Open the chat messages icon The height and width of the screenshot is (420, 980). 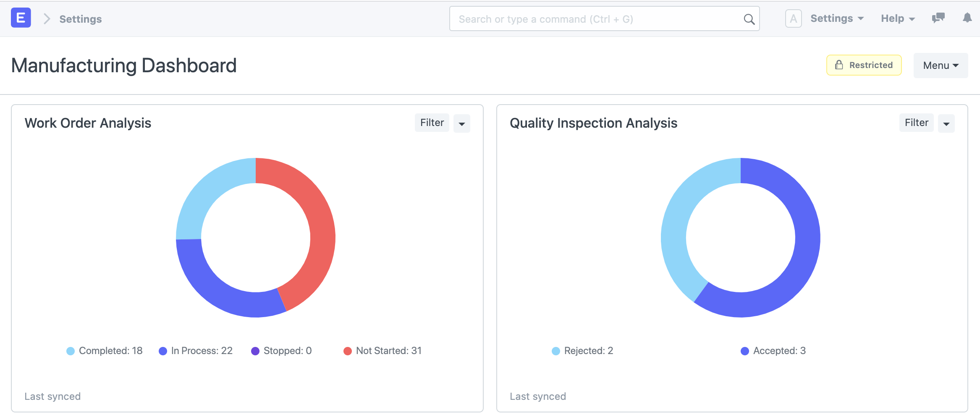point(938,18)
